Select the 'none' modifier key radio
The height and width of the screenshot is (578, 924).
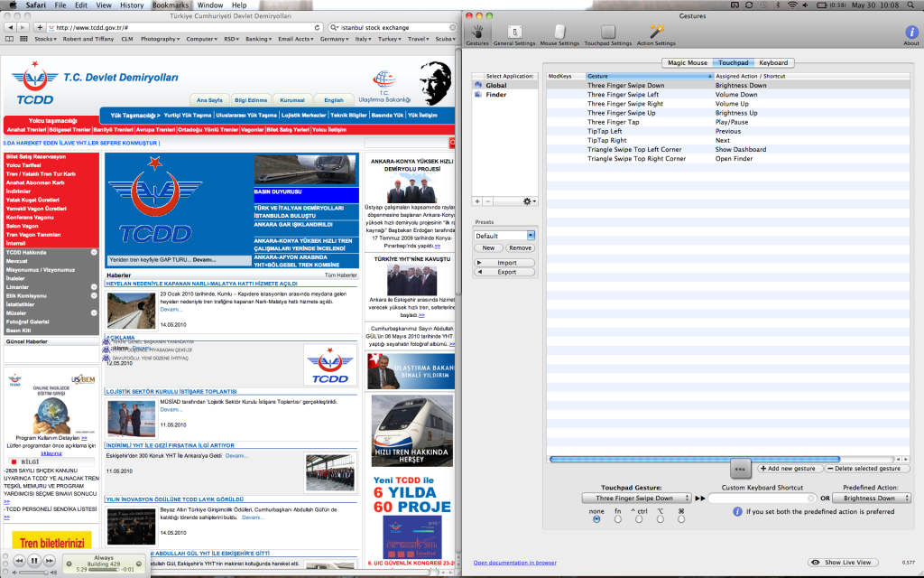(596, 519)
